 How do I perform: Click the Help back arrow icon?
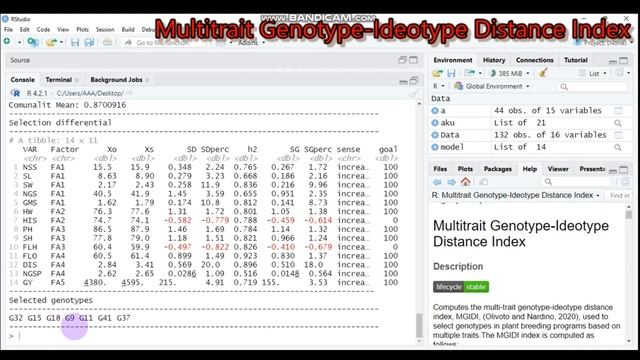(437, 182)
